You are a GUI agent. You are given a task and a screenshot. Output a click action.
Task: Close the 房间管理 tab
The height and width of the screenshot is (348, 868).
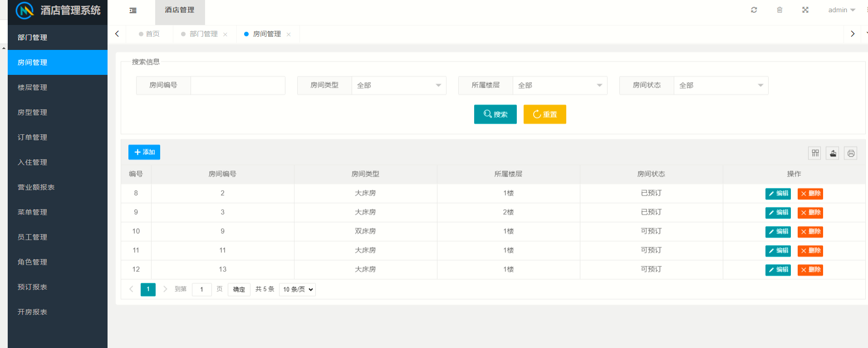[x=289, y=34]
